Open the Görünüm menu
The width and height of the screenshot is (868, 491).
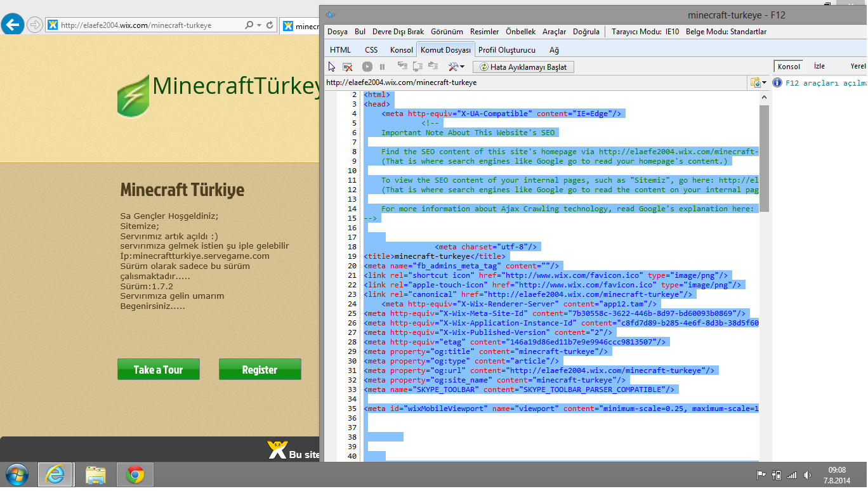point(447,32)
